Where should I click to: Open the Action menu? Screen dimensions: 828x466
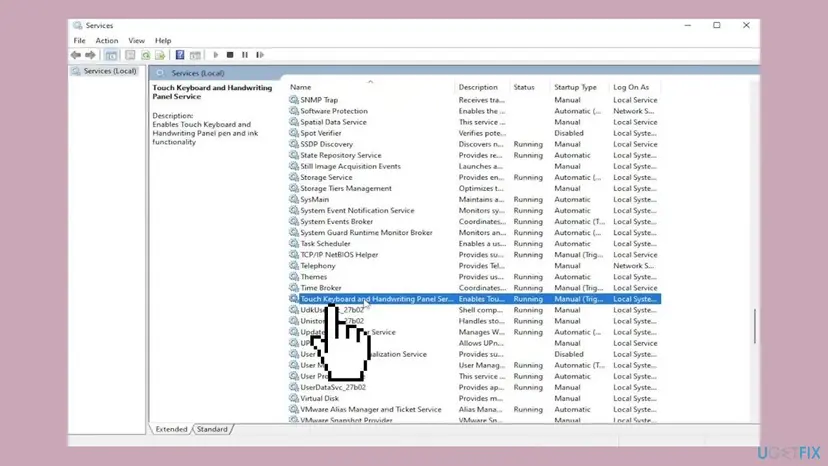107,41
